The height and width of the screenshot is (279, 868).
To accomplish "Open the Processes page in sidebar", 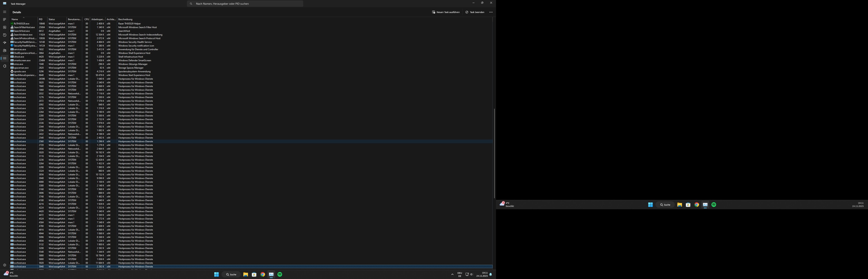I will coord(4,20).
